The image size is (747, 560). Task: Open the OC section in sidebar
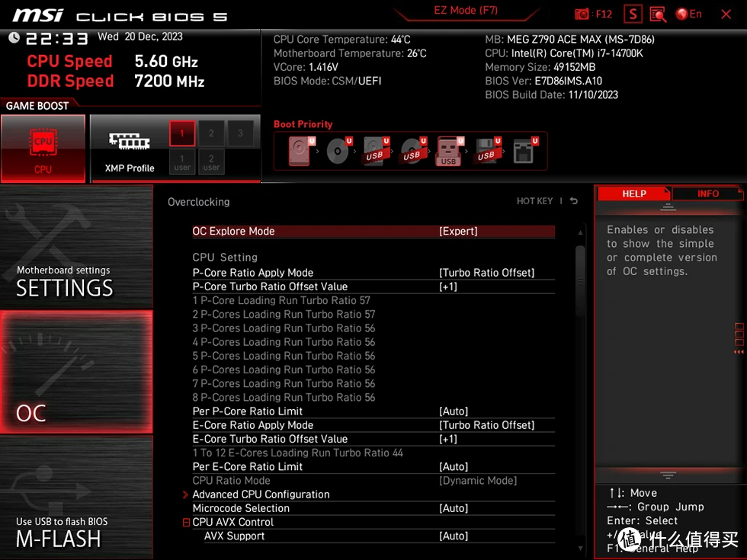76,372
